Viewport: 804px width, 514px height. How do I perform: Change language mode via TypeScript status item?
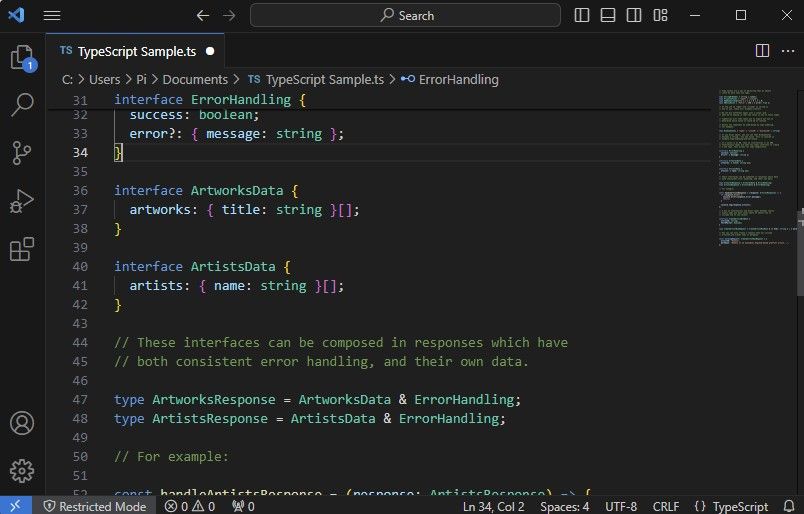(x=731, y=506)
